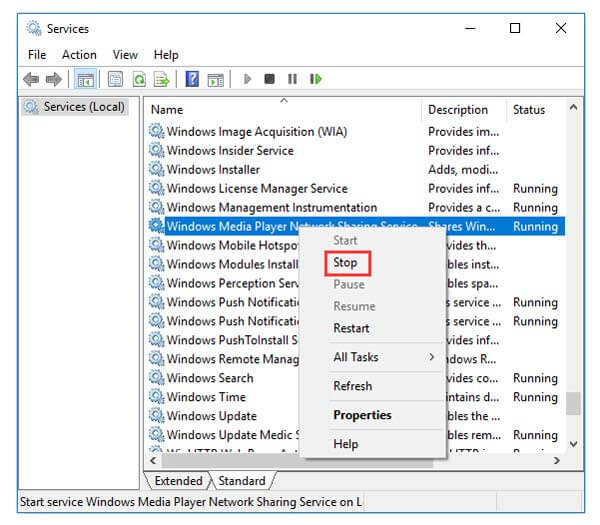The image size is (600, 525).
Task: Click gear icon of Windows Update row
Action: [156, 415]
